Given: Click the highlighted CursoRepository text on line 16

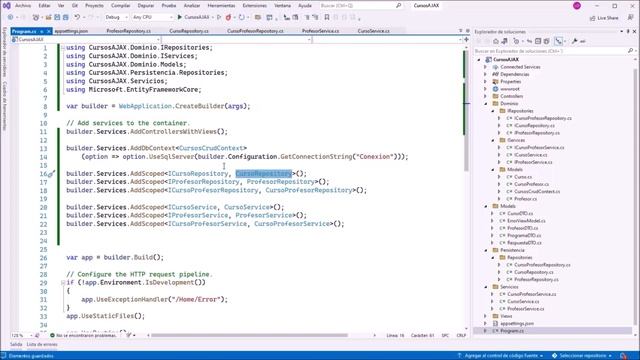Looking at the screenshot, I should tap(263, 173).
